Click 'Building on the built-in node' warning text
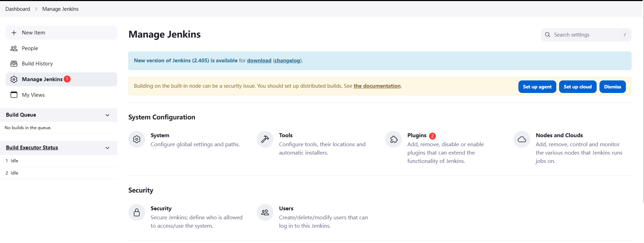This screenshot has width=644, height=243. click(243, 86)
